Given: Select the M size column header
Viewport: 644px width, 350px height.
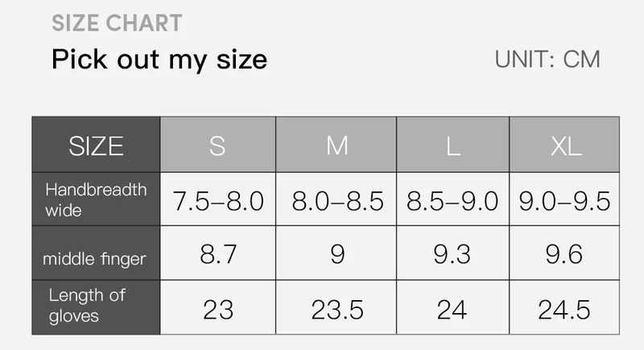Looking at the screenshot, I should [337, 146].
